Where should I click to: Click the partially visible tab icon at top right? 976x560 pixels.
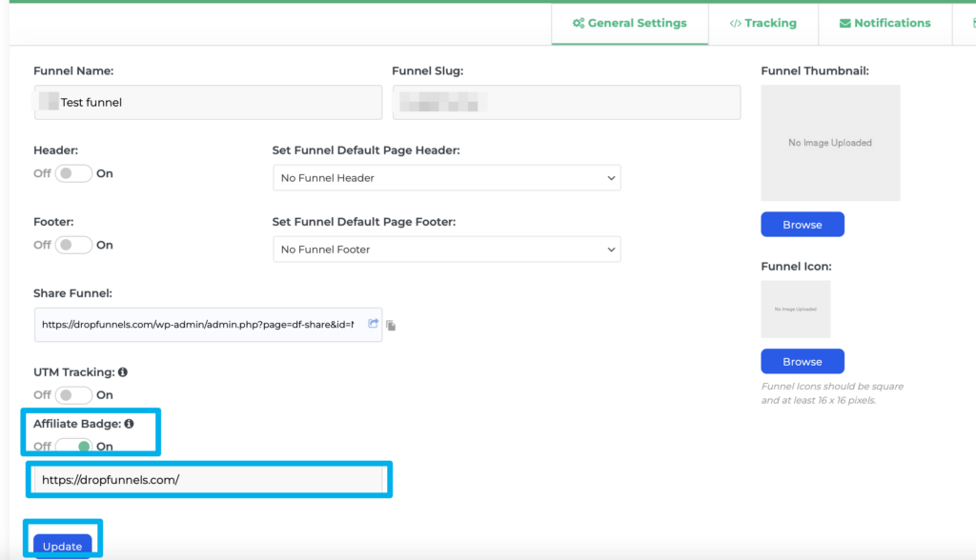[x=971, y=23]
